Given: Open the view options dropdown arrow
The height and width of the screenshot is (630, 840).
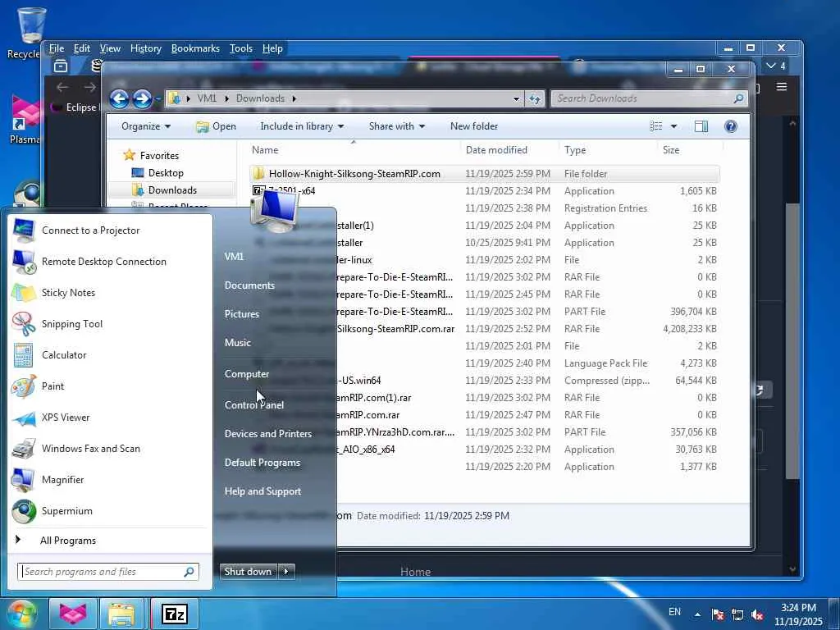Looking at the screenshot, I should 673,126.
